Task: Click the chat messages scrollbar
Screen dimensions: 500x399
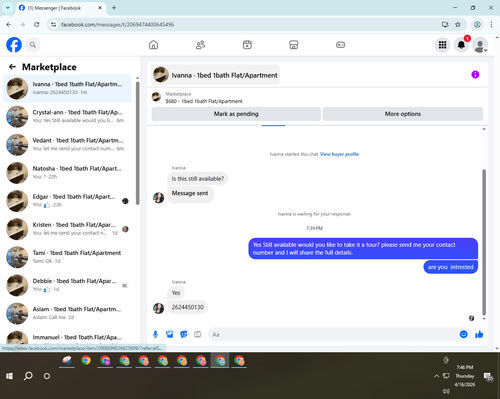Action: (x=484, y=242)
